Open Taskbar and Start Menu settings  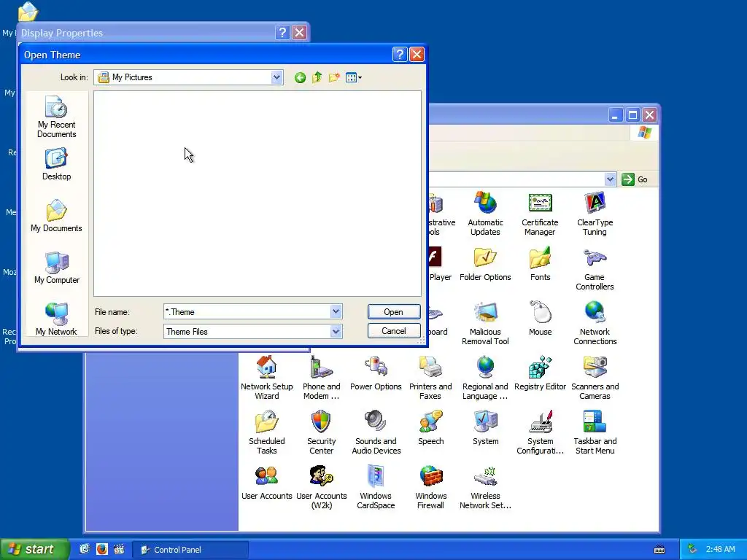[595, 433]
